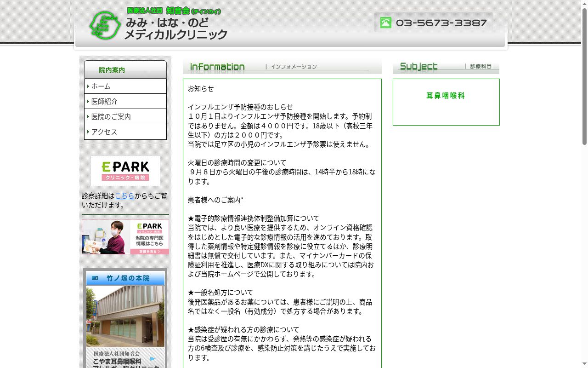Click the small arrow bullet beside アクセス
This screenshot has height=368, width=588.
point(88,132)
